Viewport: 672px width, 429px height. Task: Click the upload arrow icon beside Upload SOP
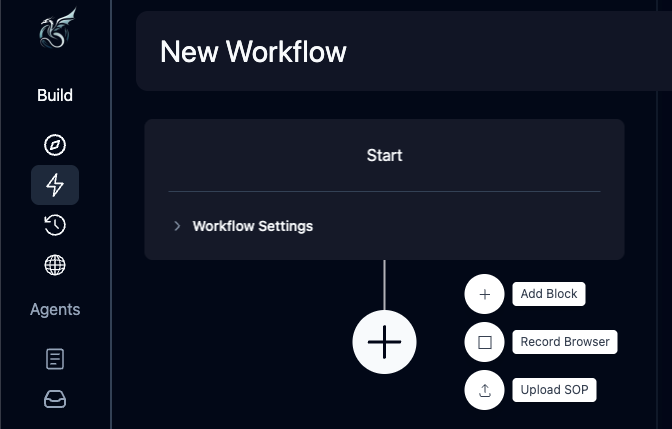tap(485, 390)
